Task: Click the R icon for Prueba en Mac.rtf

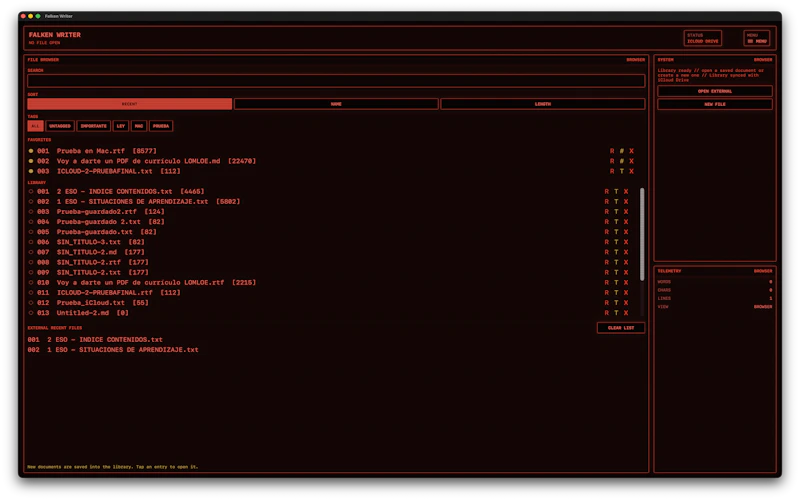Action: [612, 151]
